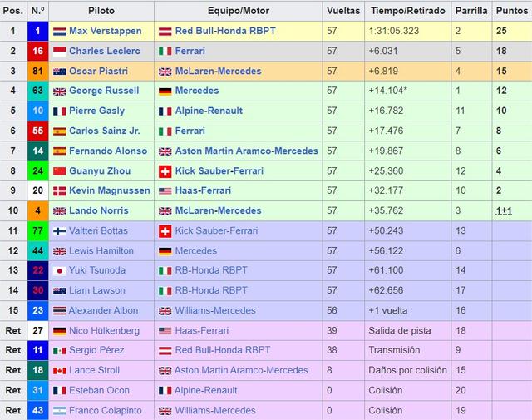Click the green car number 24 cell
Screen dimensions: 532x420
click(37, 170)
